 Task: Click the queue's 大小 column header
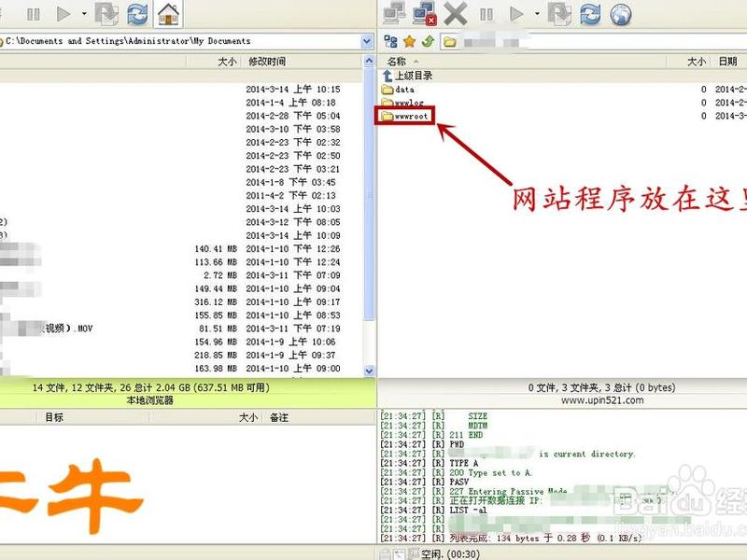coord(248,417)
